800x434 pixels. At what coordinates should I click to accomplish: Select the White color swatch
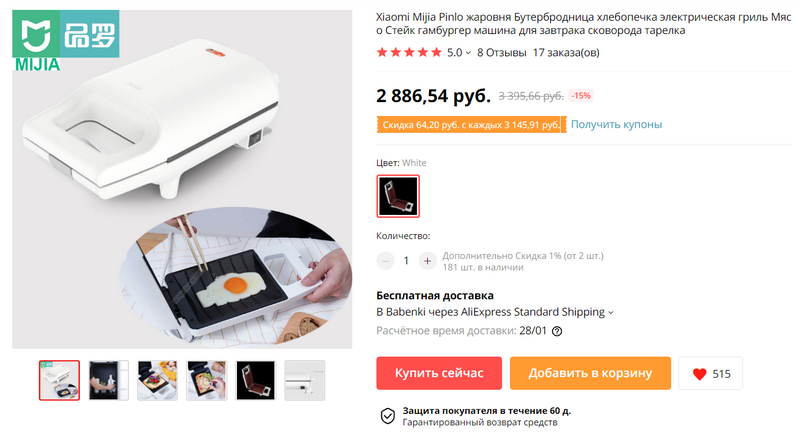click(398, 196)
